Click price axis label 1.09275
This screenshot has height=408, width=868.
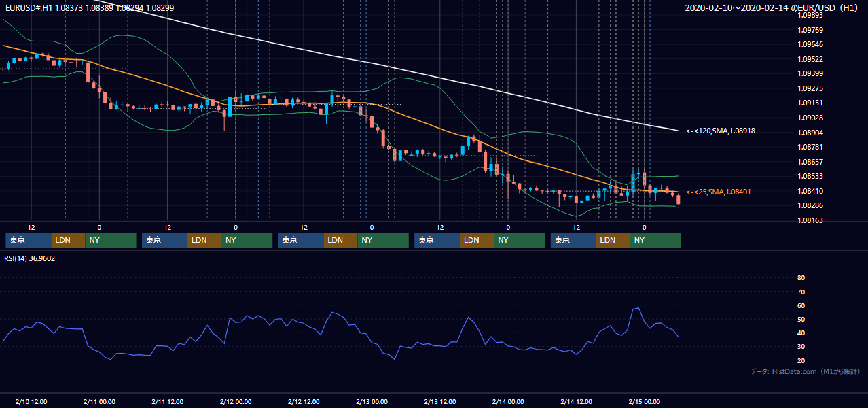pos(810,88)
